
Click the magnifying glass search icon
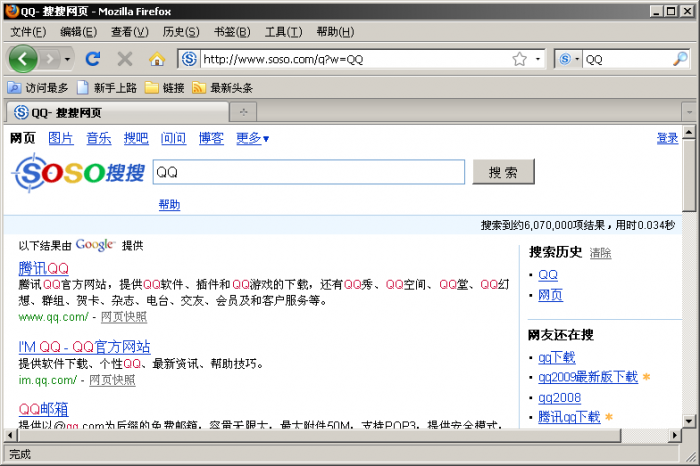(x=680, y=59)
